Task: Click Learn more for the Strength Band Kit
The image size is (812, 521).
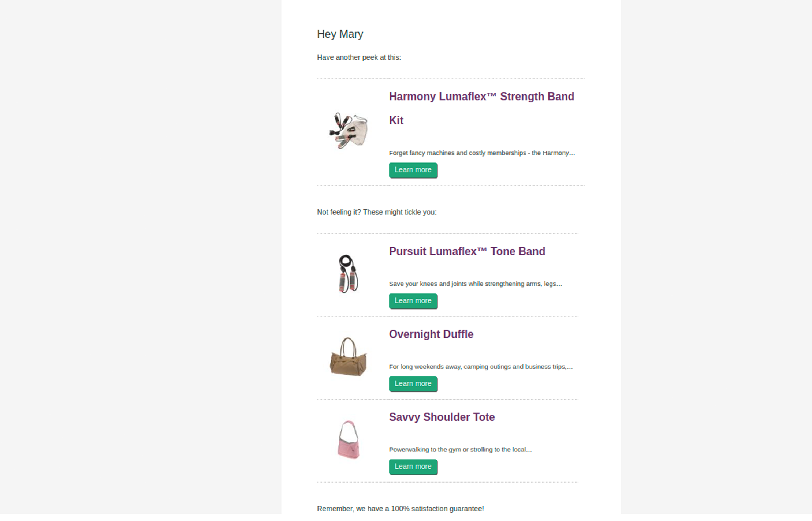Action: pyautogui.click(x=413, y=170)
